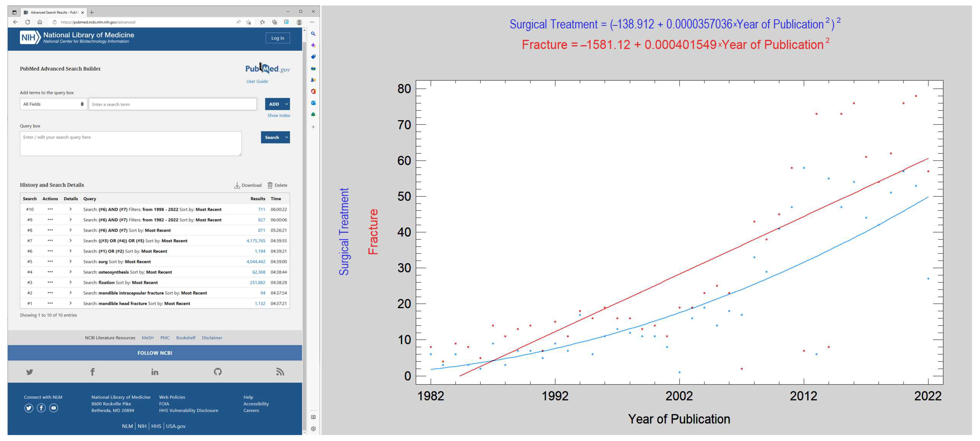Click the NLM YouTube circle icon
Image resolution: width=980 pixels, height=441 pixels.
point(54,408)
